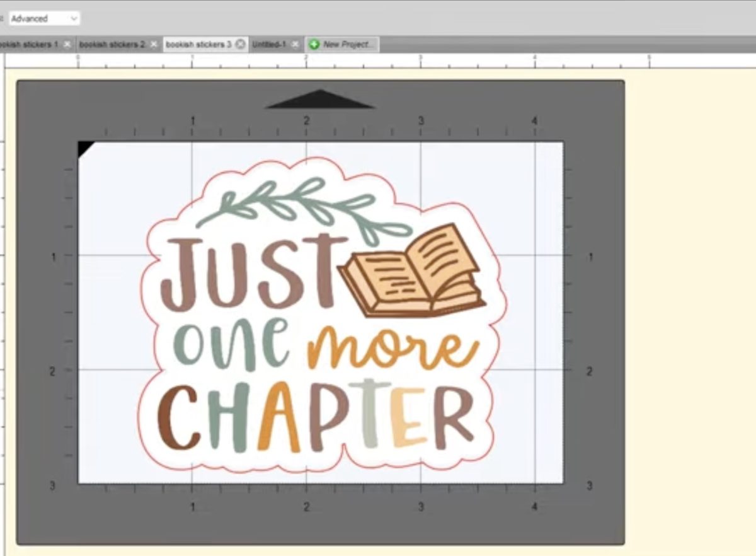
Task: Click the green leaf branch in the design
Action: click(304, 211)
